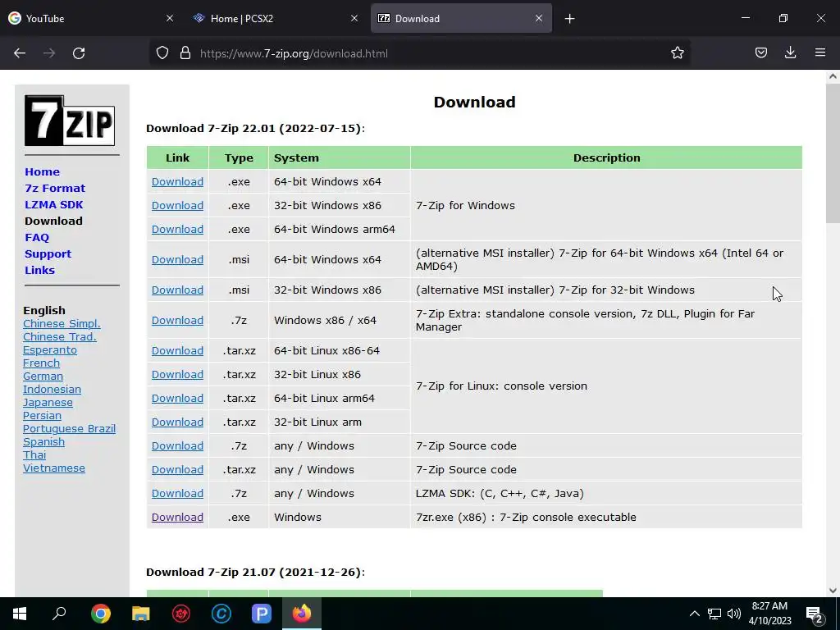The image size is (840, 630).
Task: Open a new tab with the plus button
Action: point(569,19)
